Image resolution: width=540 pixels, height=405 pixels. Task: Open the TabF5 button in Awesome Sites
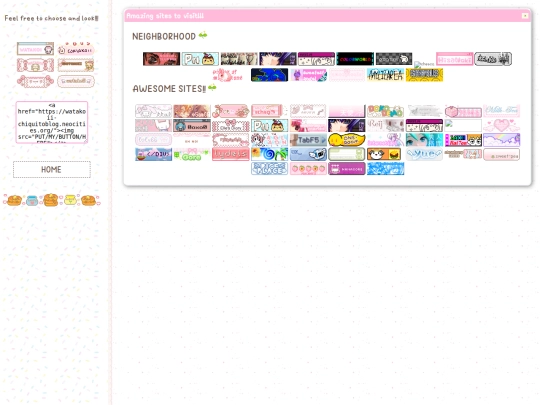(308, 140)
